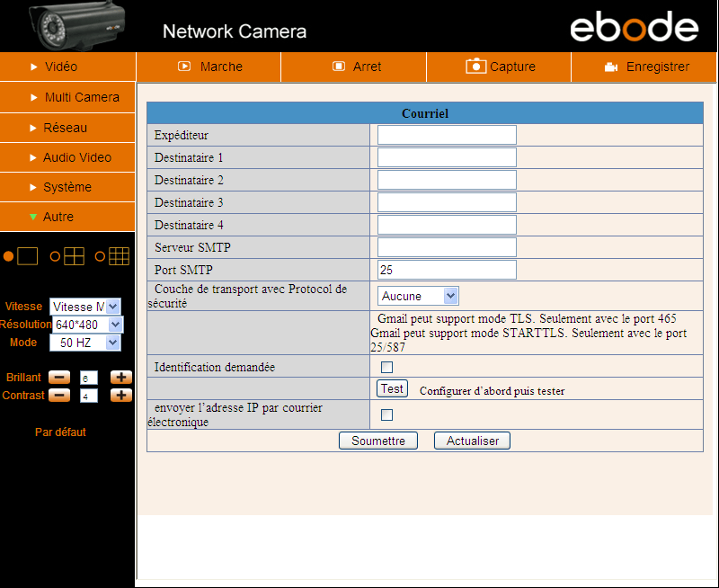The height and width of the screenshot is (588, 719).
Task: Open the security protocol Aucune dropdown
Action: 418,296
